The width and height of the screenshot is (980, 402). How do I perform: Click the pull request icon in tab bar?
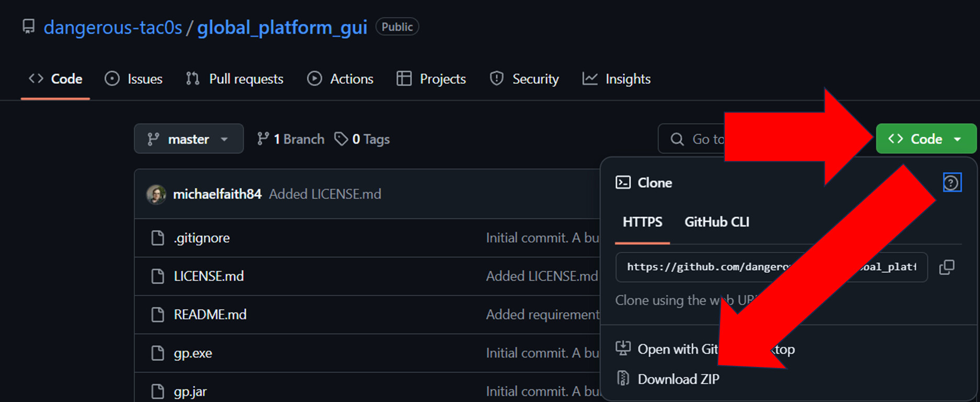(x=192, y=79)
